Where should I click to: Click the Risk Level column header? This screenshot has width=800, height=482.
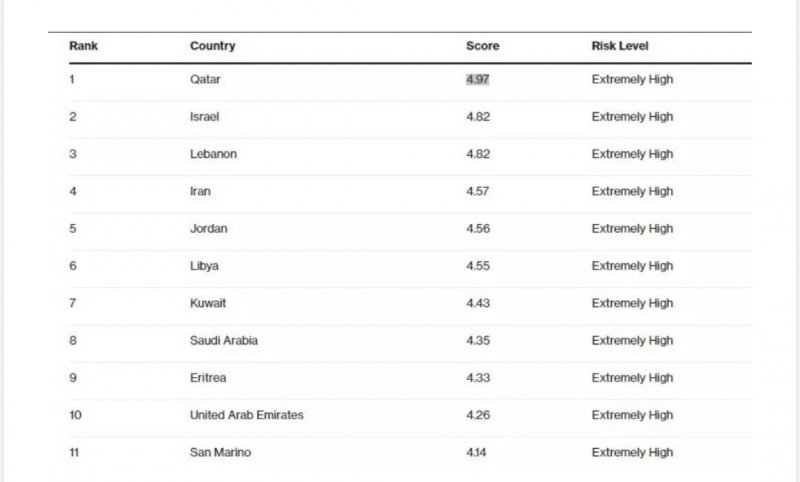tap(620, 46)
